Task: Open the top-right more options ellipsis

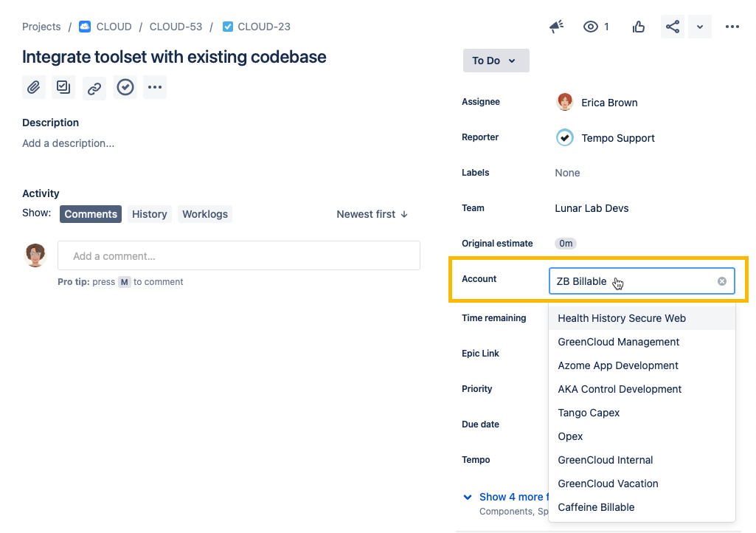Action: 732,27
